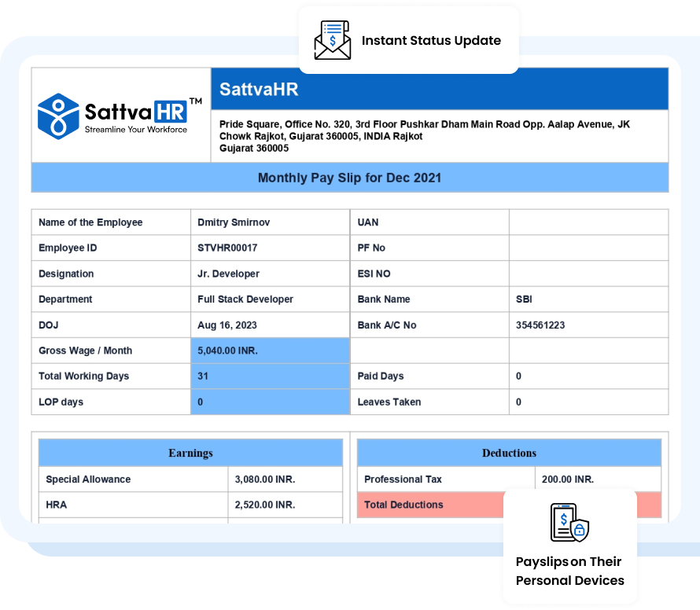Click Payslips on Their Personal Devices text
The height and width of the screenshot is (610, 700).
pyautogui.click(x=569, y=571)
